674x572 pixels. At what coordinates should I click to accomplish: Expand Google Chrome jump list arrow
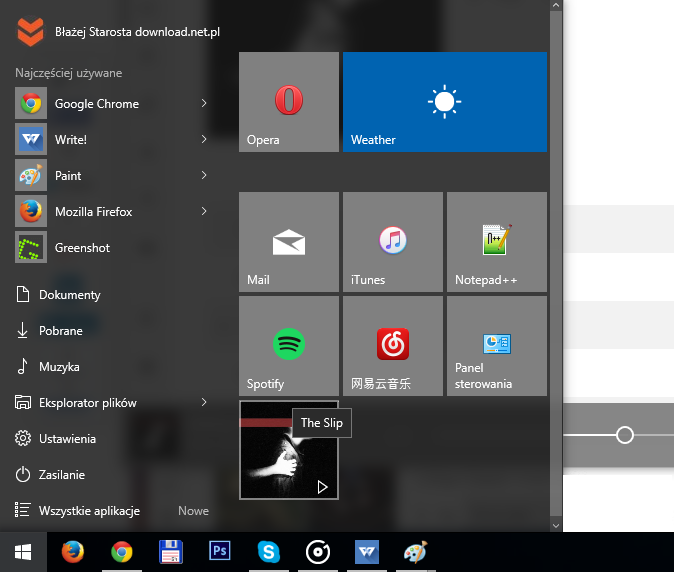coord(204,103)
